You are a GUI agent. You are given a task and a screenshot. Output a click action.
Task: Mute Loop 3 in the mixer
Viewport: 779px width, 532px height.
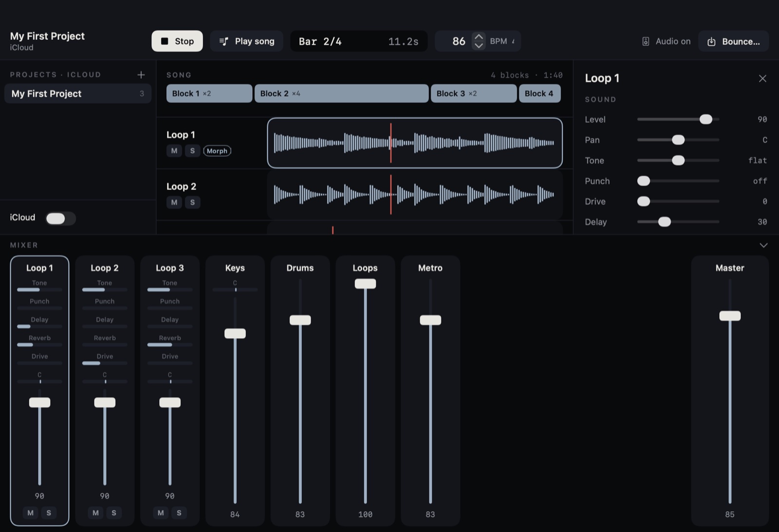(161, 513)
